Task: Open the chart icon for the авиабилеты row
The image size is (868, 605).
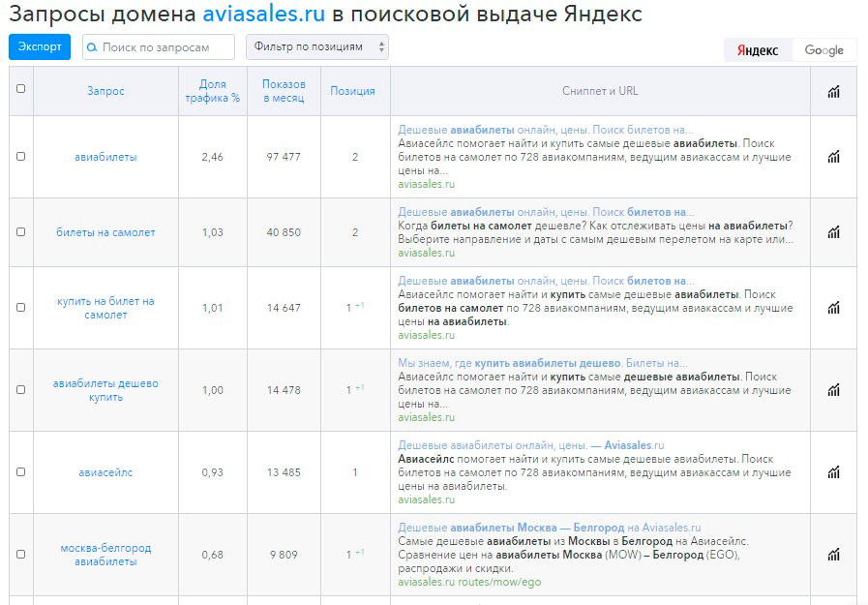Action: tap(834, 157)
